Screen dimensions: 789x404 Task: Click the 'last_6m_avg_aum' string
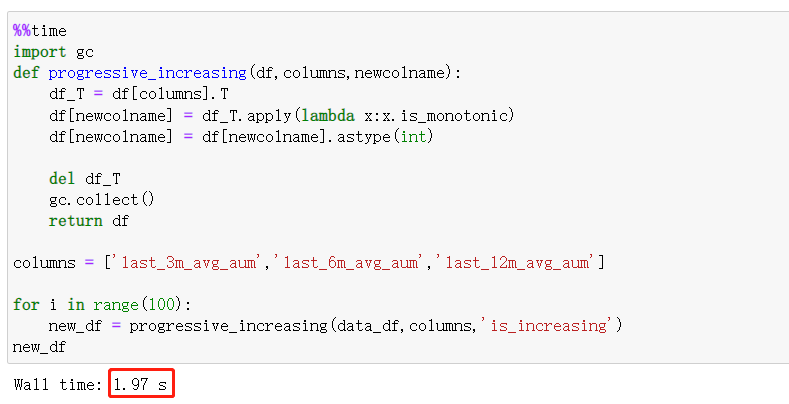pyautogui.click(x=350, y=263)
